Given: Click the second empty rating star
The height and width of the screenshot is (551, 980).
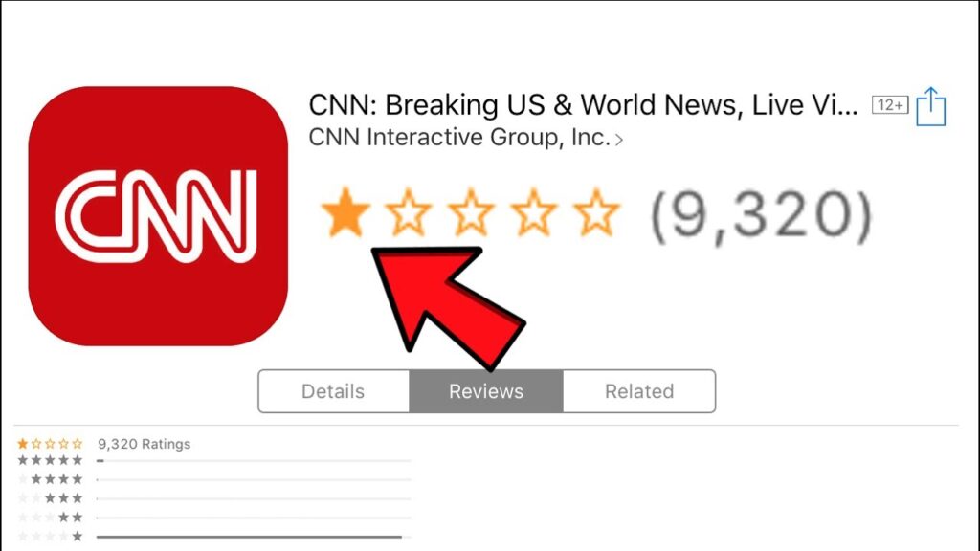Looking at the screenshot, I should [x=408, y=213].
